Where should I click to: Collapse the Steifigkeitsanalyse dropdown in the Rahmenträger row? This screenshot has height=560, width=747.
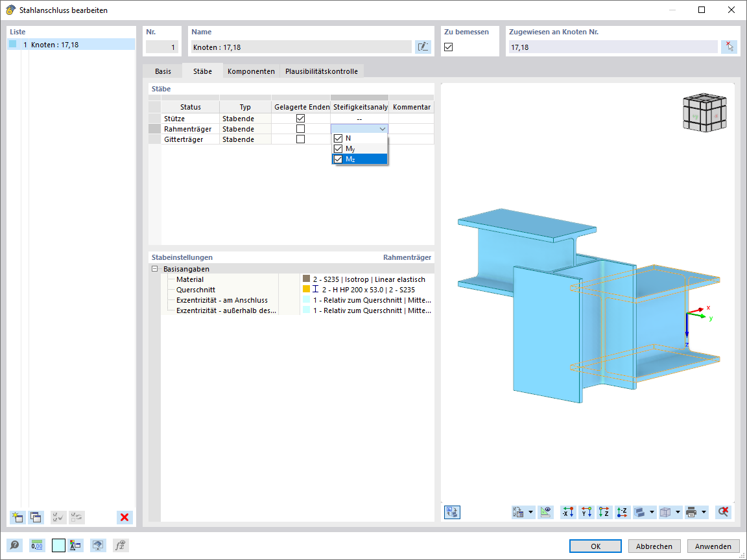[x=382, y=128]
